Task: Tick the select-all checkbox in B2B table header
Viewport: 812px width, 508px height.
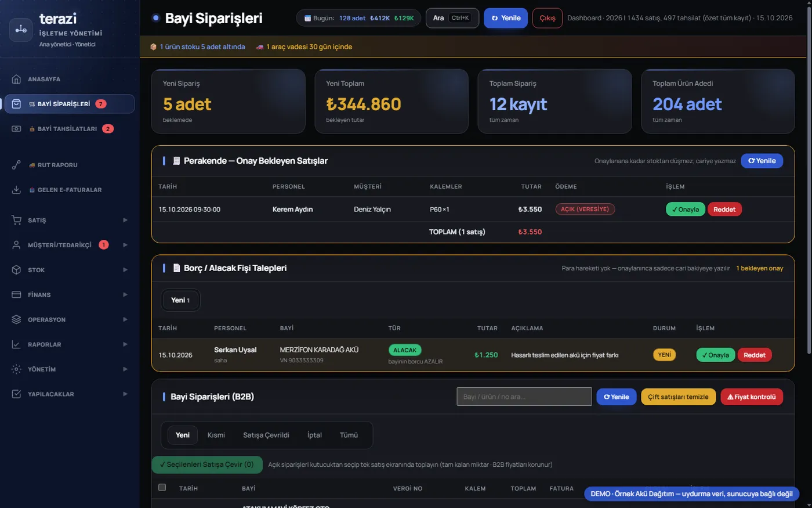Action: pos(162,488)
